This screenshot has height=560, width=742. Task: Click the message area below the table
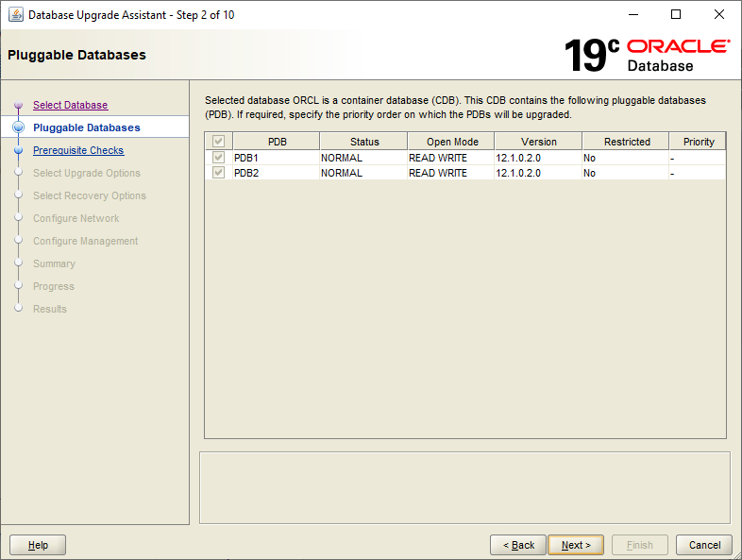click(x=464, y=487)
